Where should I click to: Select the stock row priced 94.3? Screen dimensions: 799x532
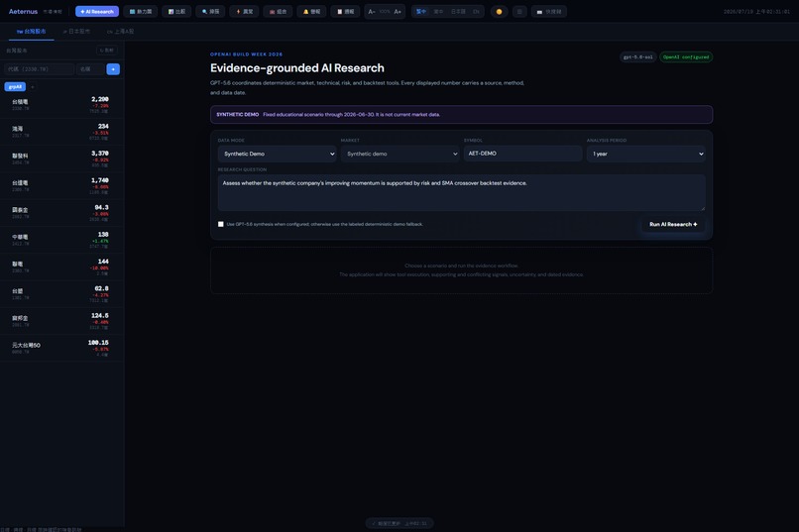click(61, 212)
